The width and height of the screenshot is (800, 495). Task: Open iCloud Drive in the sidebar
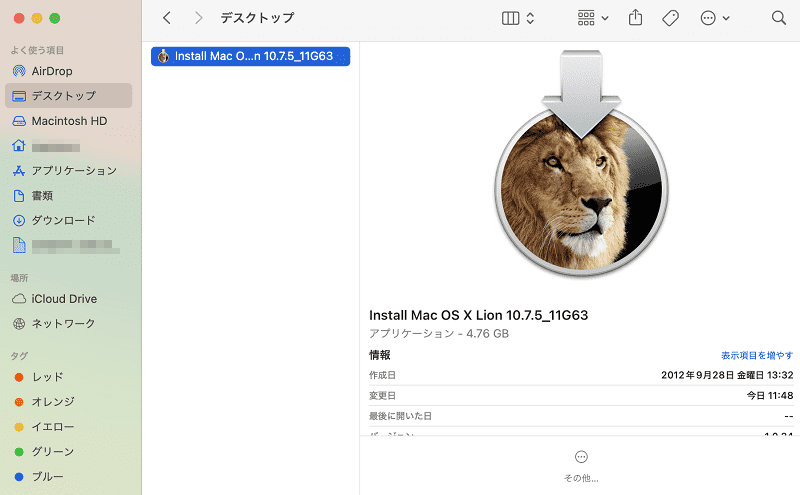click(68, 299)
